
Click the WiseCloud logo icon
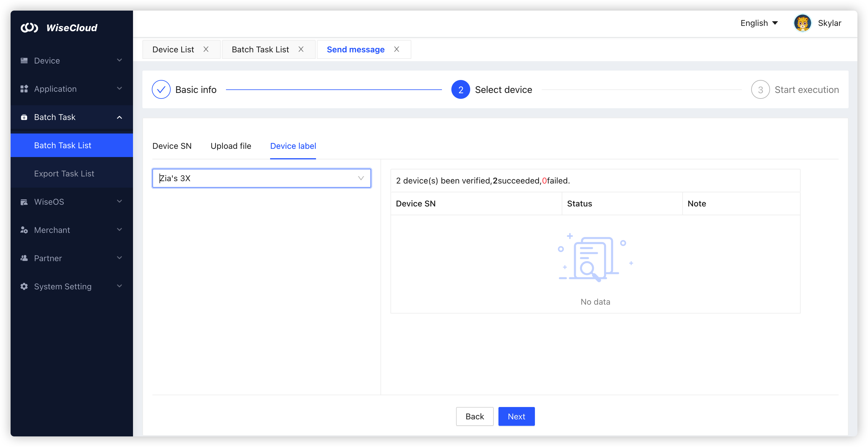(x=29, y=28)
